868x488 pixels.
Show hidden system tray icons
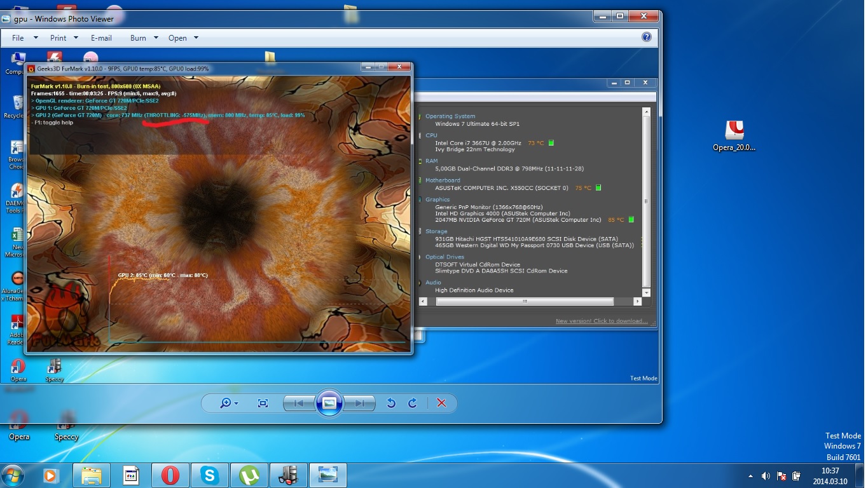coord(751,475)
